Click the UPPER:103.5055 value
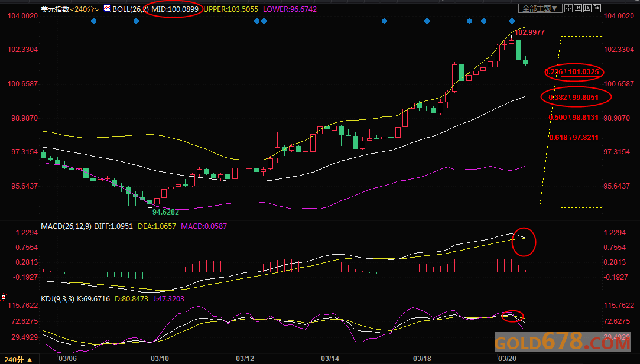This screenshot has width=640, height=364. point(230,9)
